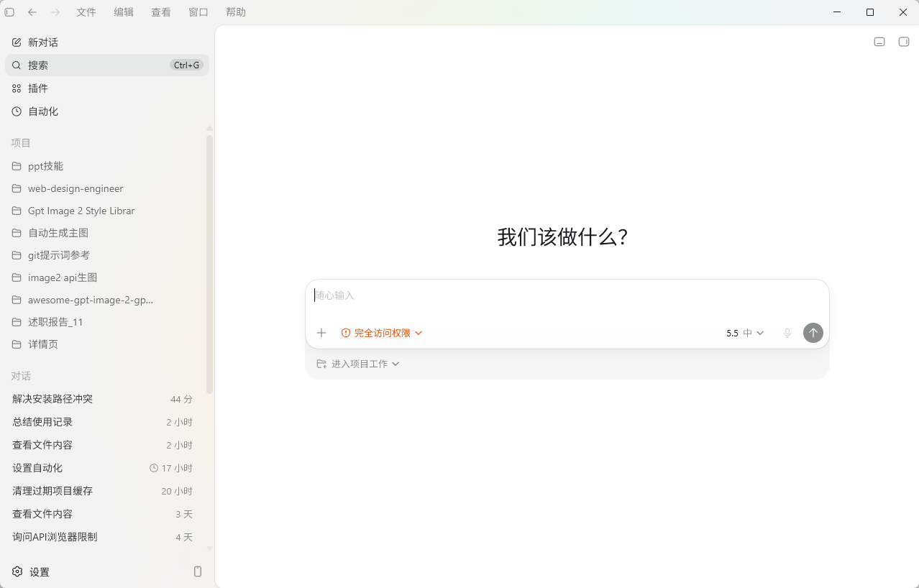Viewport: 919px width, 588px height.
Task: Click the sidebar vertical scrollbar
Action: click(x=210, y=264)
